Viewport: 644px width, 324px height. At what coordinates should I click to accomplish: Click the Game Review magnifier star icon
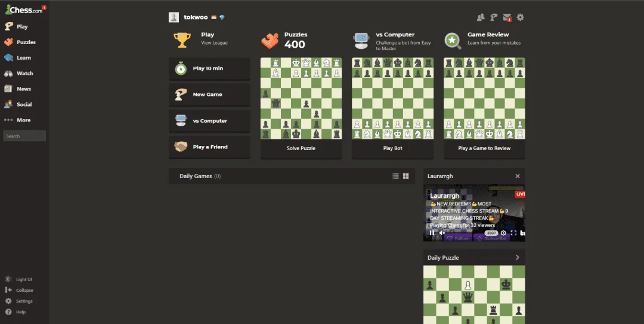(x=453, y=40)
